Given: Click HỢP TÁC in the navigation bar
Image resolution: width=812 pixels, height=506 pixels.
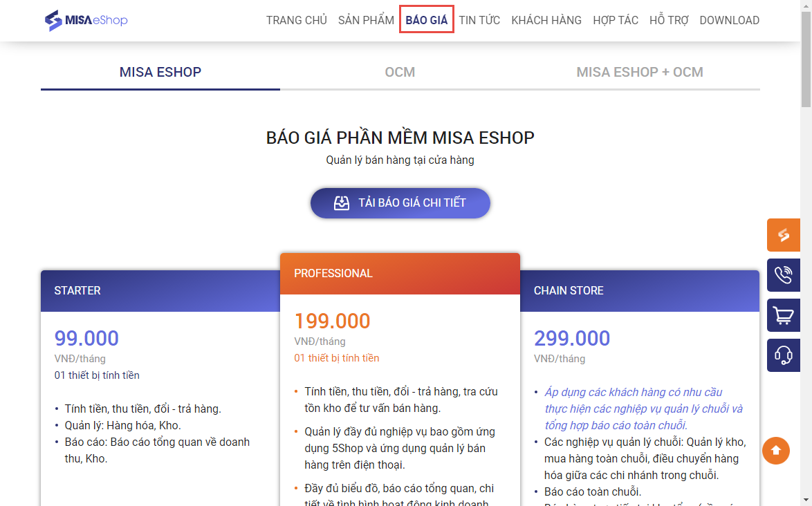Looking at the screenshot, I should click(616, 20).
